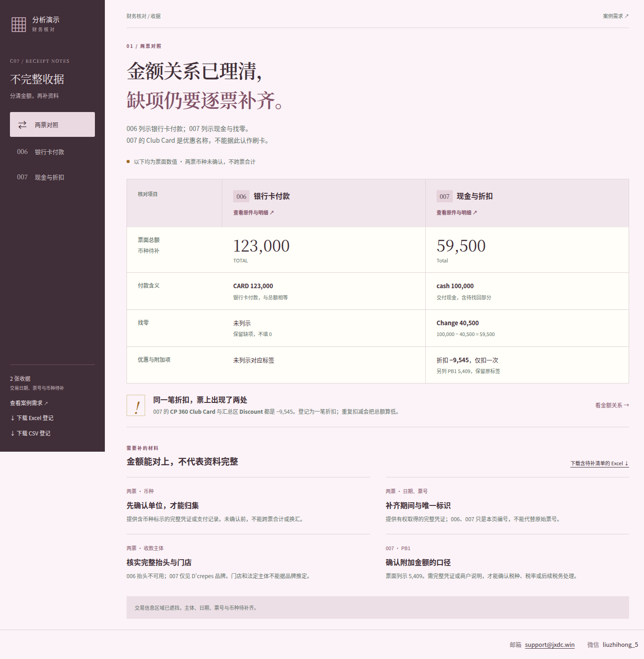
Task: Open the 007 现金与折扣 sidebar item
Action: (52, 177)
